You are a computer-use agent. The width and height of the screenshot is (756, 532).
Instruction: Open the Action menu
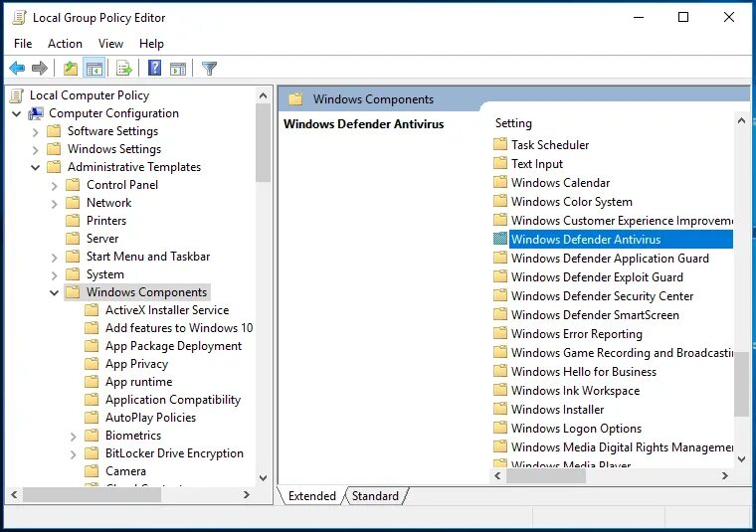click(x=65, y=44)
